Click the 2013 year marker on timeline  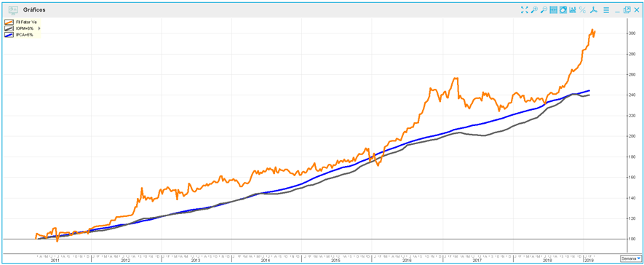(x=196, y=261)
